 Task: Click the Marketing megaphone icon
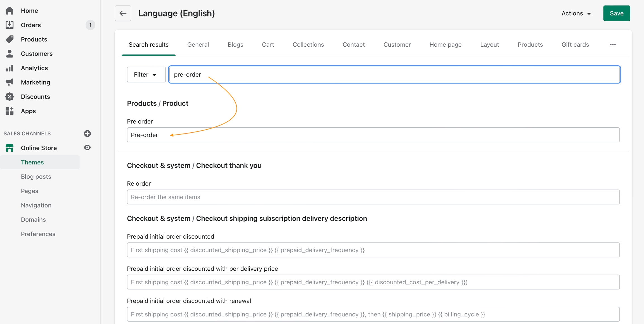(x=10, y=82)
